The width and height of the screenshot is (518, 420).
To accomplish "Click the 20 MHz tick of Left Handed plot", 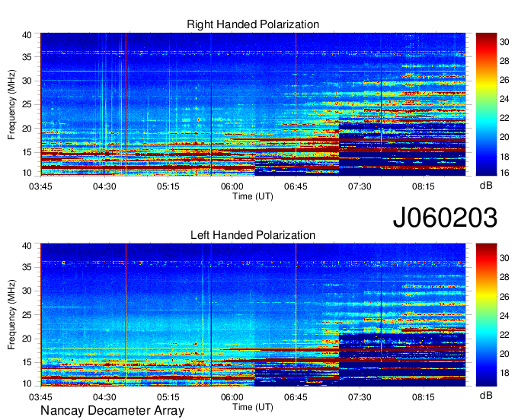I will (27, 339).
